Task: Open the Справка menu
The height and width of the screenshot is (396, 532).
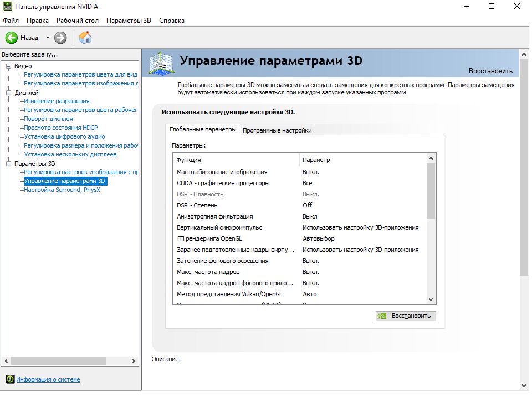Action: [172, 21]
